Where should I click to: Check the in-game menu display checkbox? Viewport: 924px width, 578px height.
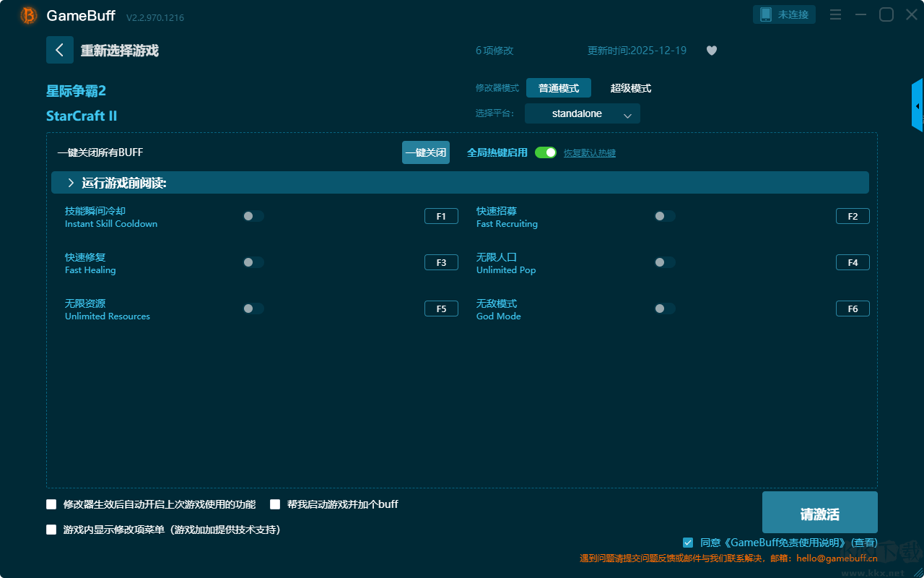51,530
